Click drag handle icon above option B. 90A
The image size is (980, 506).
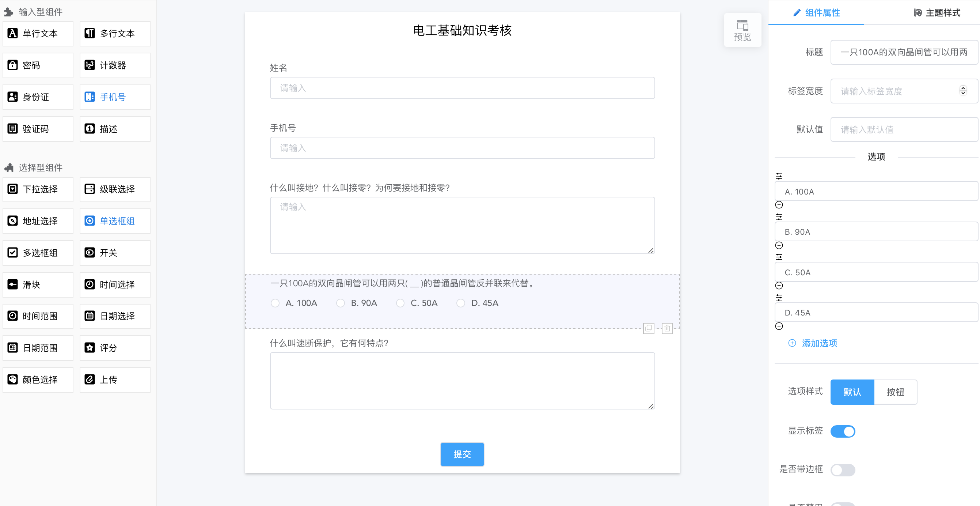[x=779, y=217]
